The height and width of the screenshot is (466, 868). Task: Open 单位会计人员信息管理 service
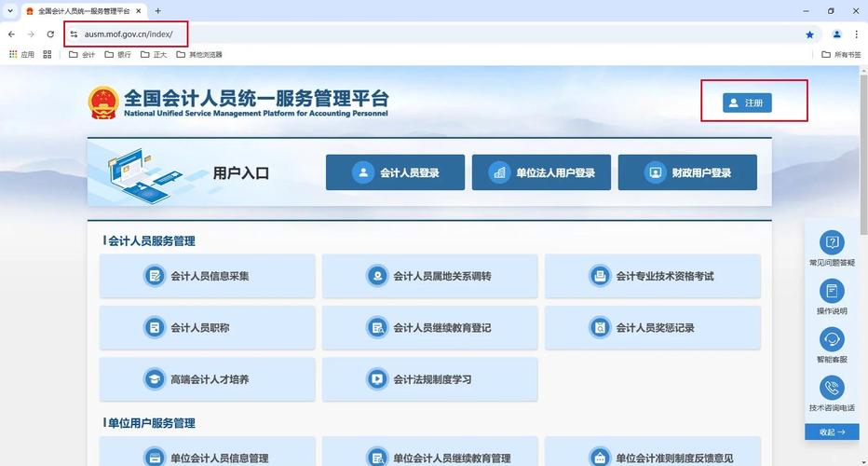pos(208,452)
